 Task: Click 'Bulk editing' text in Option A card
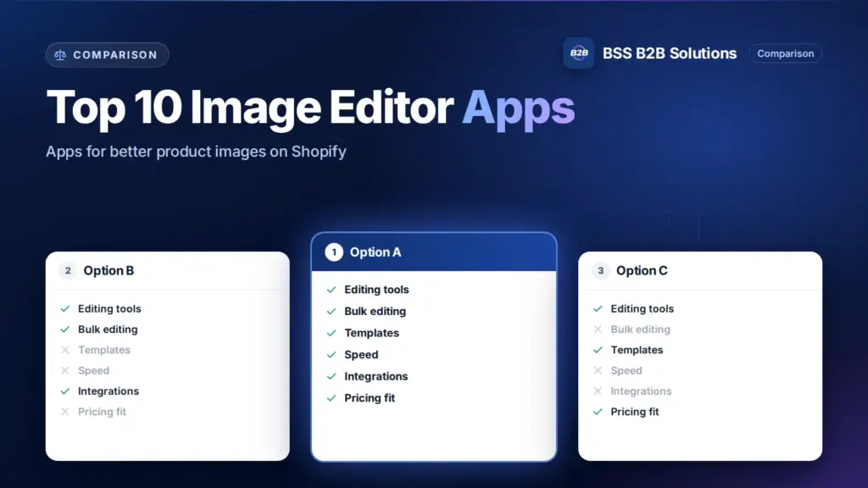pyautogui.click(x=376, y=312)
